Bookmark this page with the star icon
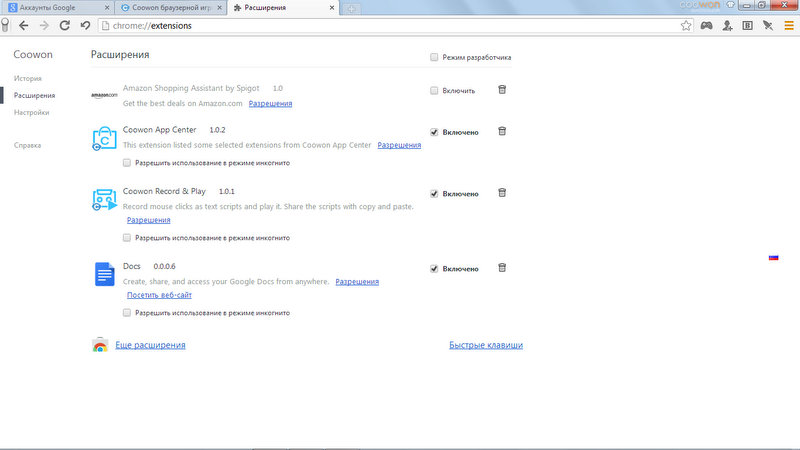Image resolution: width=800 pixels, height=450 pixels. click(686, 26)
